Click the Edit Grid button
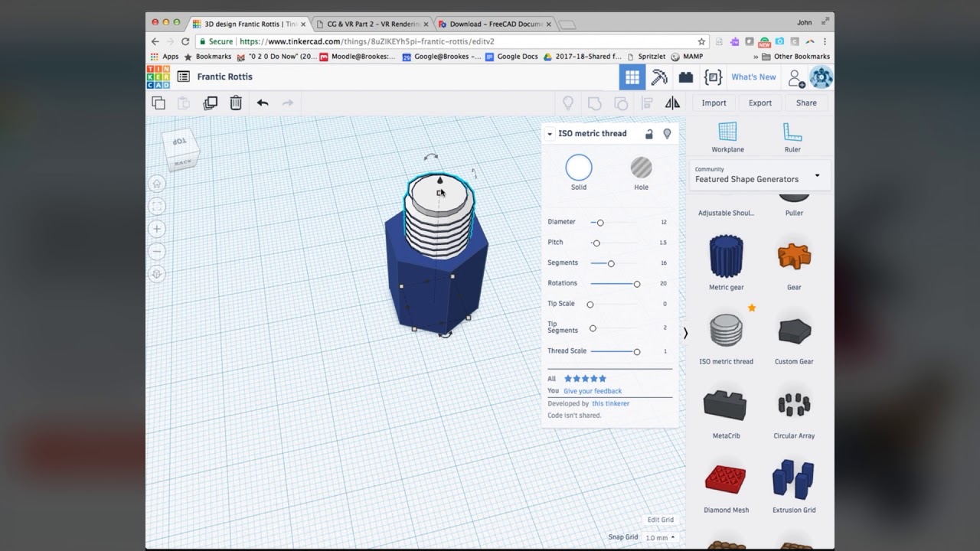Viewport: 980px width, 551px height. (661, 520)
